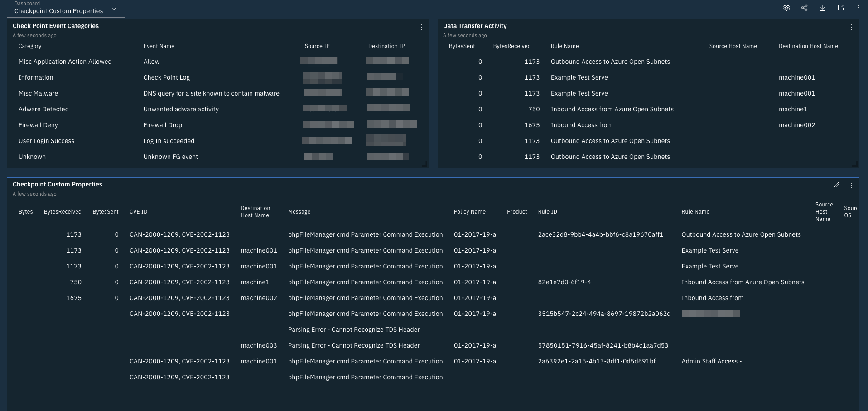This screenshot has height=411, width=868.
Task: Expand the dashboard title dropdown chevron
Action: (114, 9)
